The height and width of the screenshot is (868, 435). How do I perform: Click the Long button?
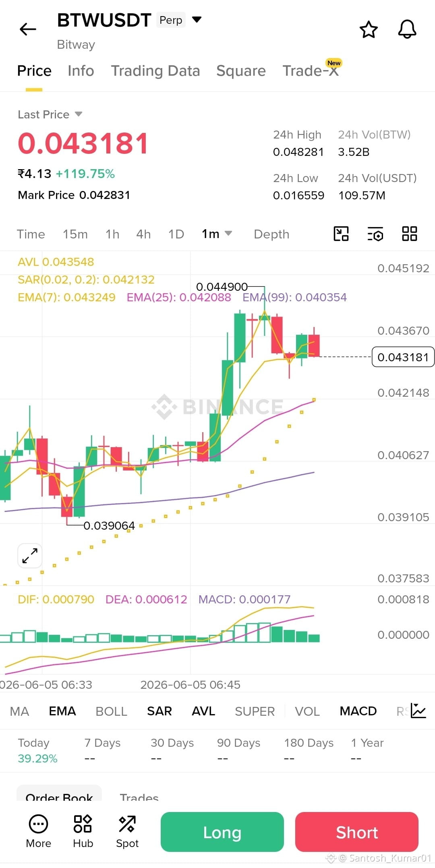coord(222,832)
